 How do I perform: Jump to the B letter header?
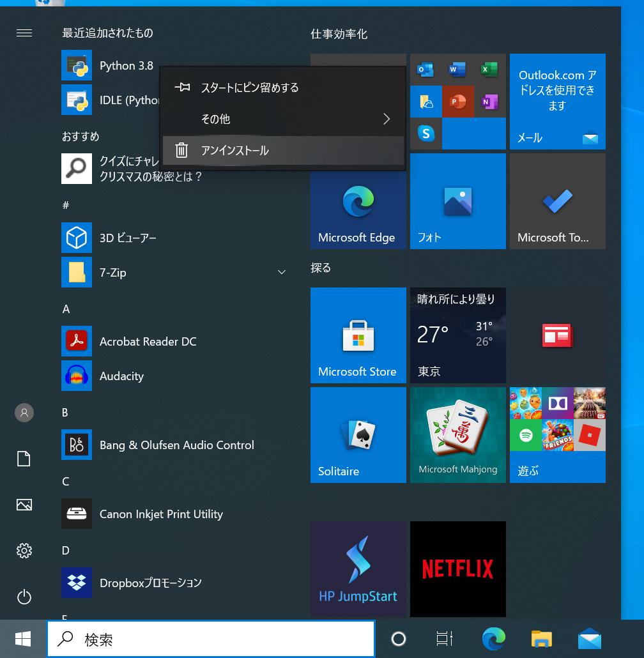pos(65,413)
